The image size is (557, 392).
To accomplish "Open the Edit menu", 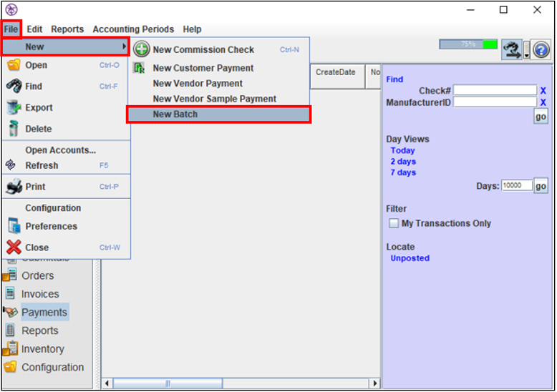I will (34, 29).
